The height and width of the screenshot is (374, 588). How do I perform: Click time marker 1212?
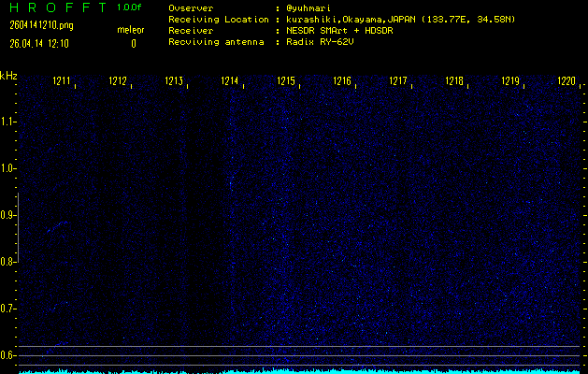click(118, 81)
